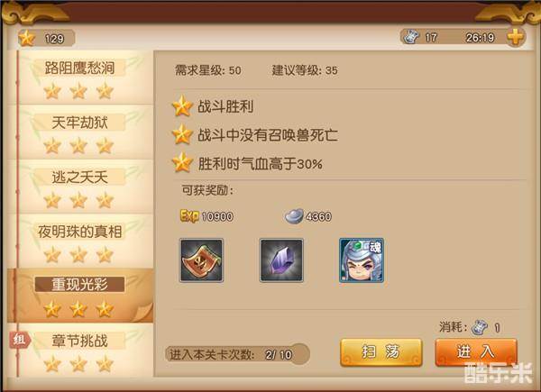Screen dimensions: 541x392
Task: Select the 天牢劫狱 stage
Action: pos(80,132)
